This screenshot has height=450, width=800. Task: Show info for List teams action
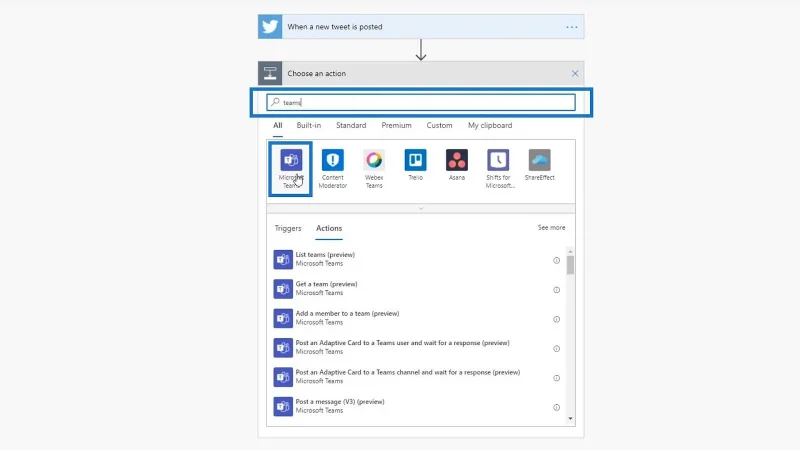click(x=557, y=260)
